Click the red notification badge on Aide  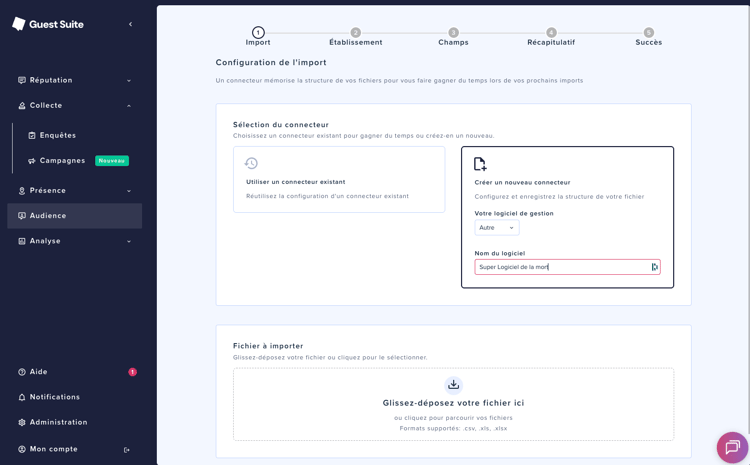point(132,372)
